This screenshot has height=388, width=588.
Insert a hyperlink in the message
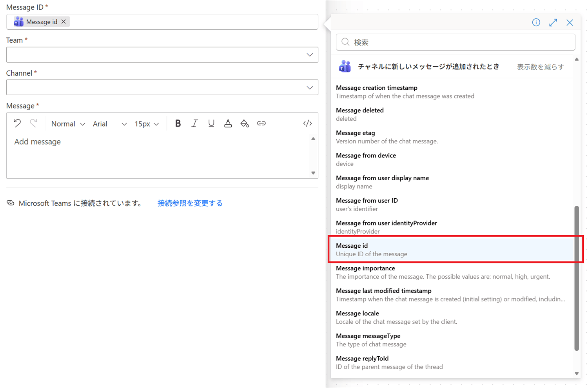261,123
